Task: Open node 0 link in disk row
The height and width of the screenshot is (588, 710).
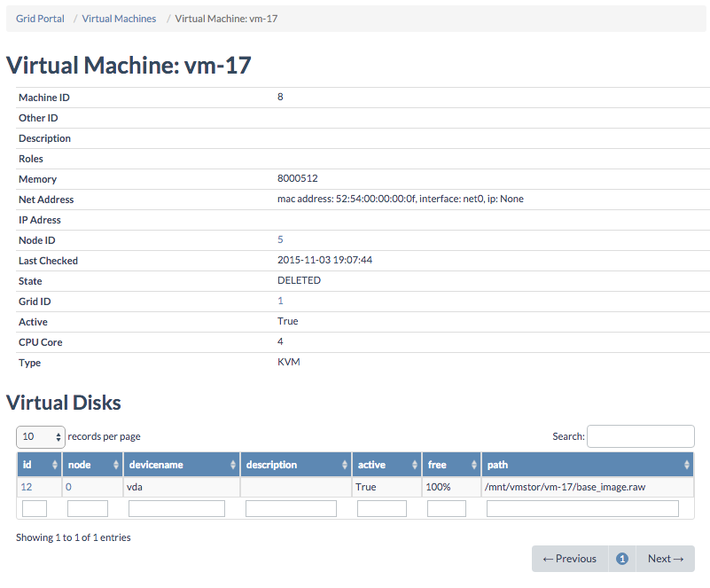Action: [68, 487]
